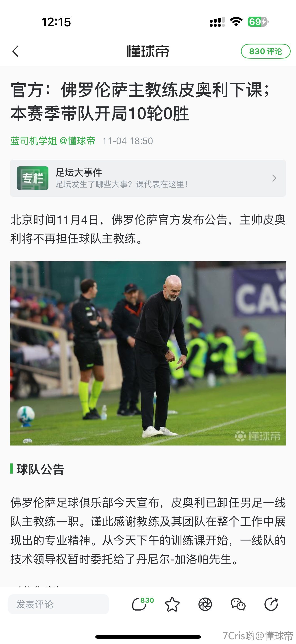Image resolution: width=296 pixels, height=644 pixels.
Task: Tap the circular share arrow icon
Action: 271,604
